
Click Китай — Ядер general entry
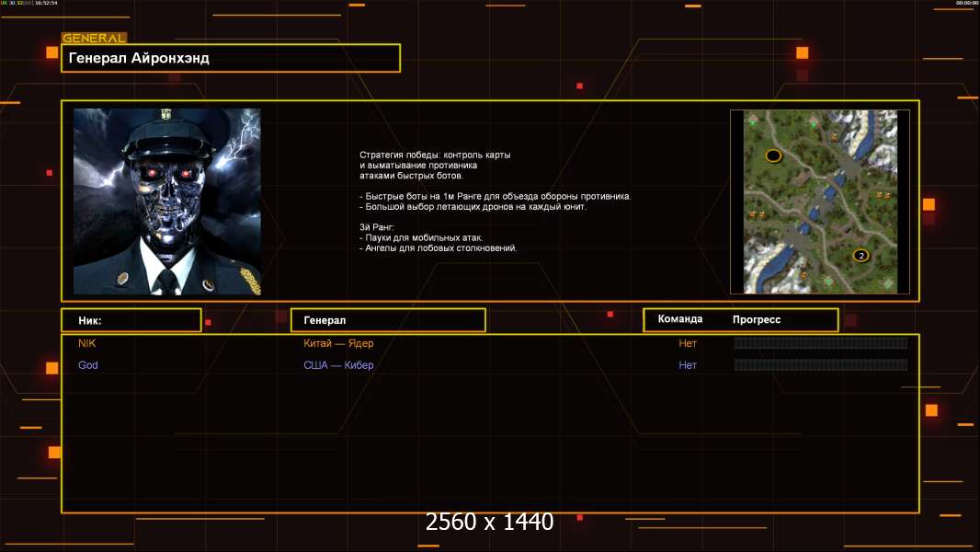pos(338,343)
